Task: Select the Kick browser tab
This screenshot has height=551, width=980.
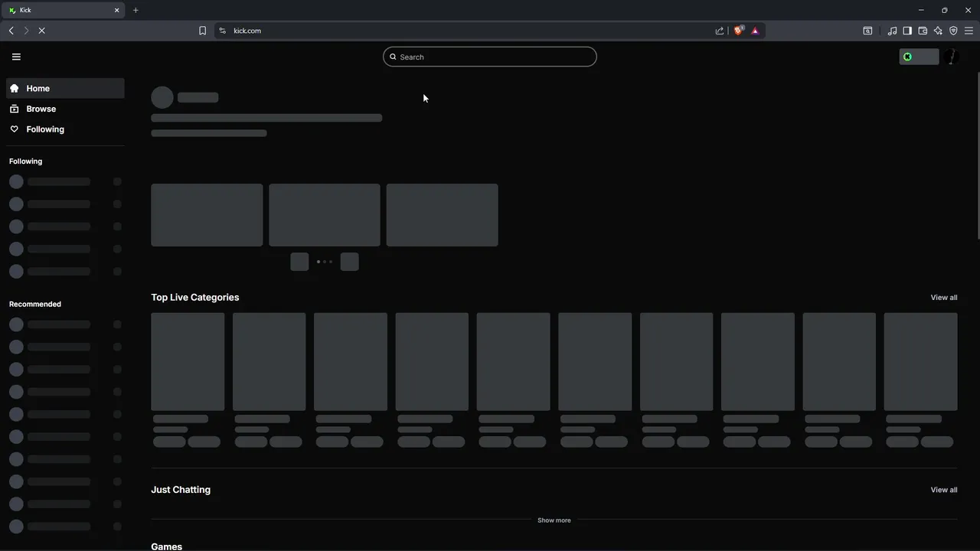Action: 64,10
